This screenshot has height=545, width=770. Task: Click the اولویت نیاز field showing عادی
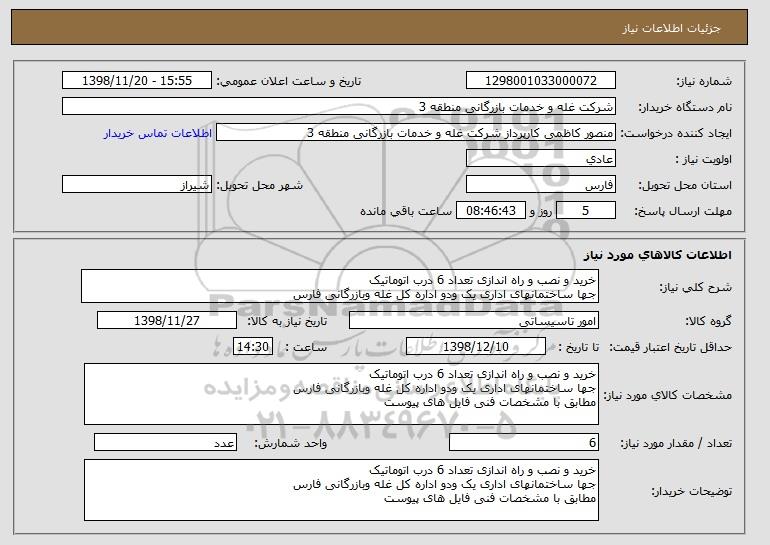pyautogui.click(x=541, y=159)
